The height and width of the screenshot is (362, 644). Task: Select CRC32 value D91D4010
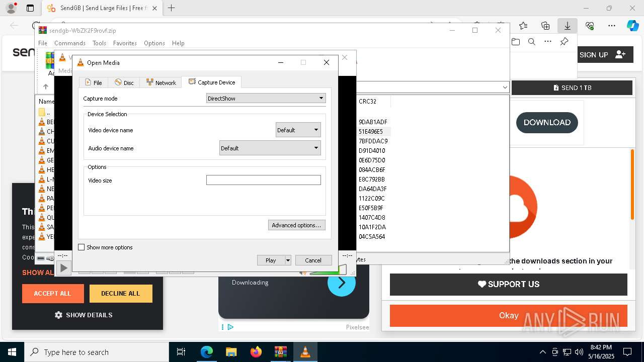coord(372,150)
